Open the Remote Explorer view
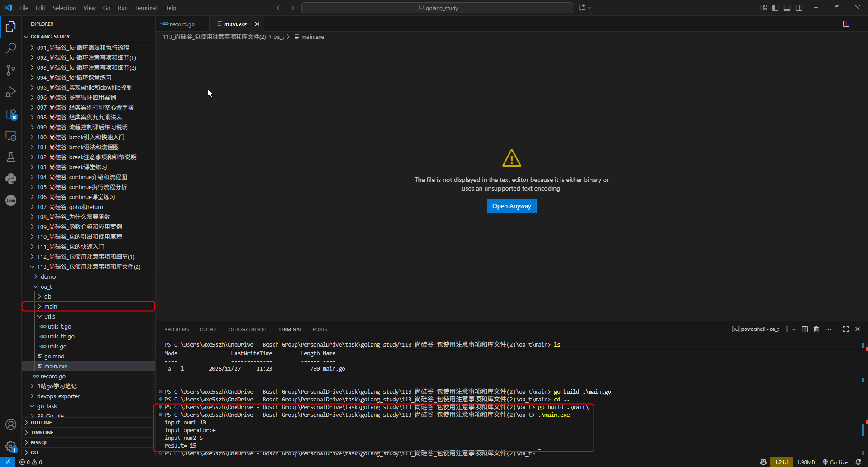Viewport: 868px width, 467px height. (11, 136)
